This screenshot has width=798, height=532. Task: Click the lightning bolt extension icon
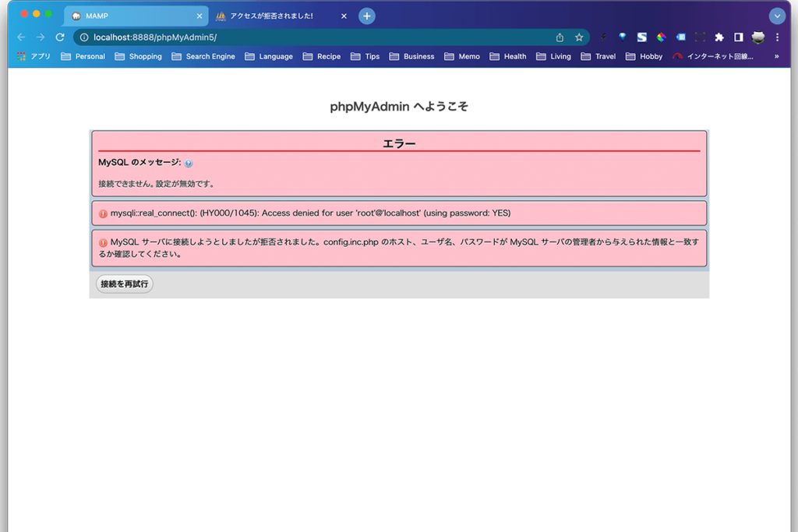click(x=603, y=37)
